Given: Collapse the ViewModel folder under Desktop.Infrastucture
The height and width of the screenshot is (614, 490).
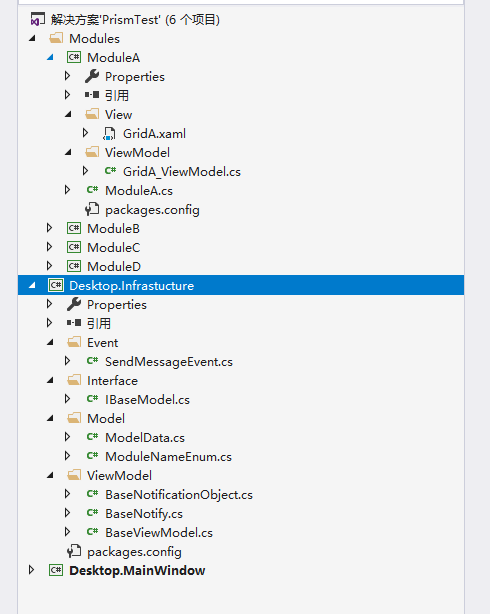Looking at the screenshot, I should (50, 476).
